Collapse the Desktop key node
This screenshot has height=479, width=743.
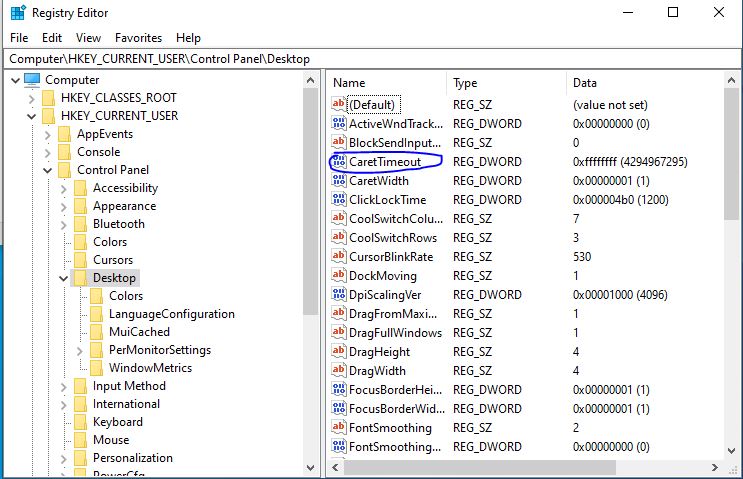pyautogui.click(x=63, y=278)
